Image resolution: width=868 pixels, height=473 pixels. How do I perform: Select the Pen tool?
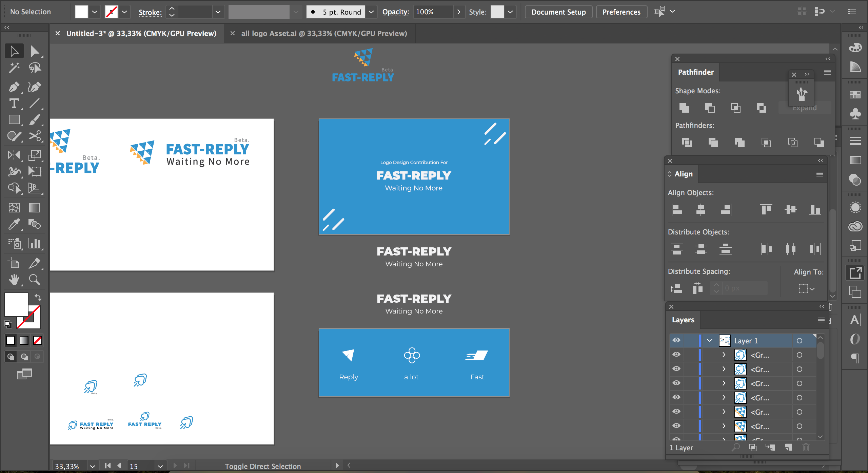[x=14, y=87]
